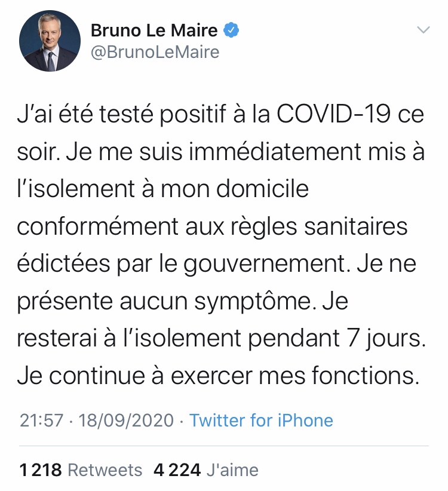Open the @BrunoLeMaire handle link

click(x=155, y=53)
